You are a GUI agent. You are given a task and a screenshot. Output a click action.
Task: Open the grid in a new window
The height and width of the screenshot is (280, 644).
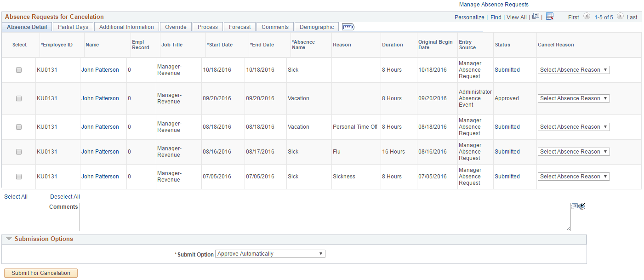536,17
